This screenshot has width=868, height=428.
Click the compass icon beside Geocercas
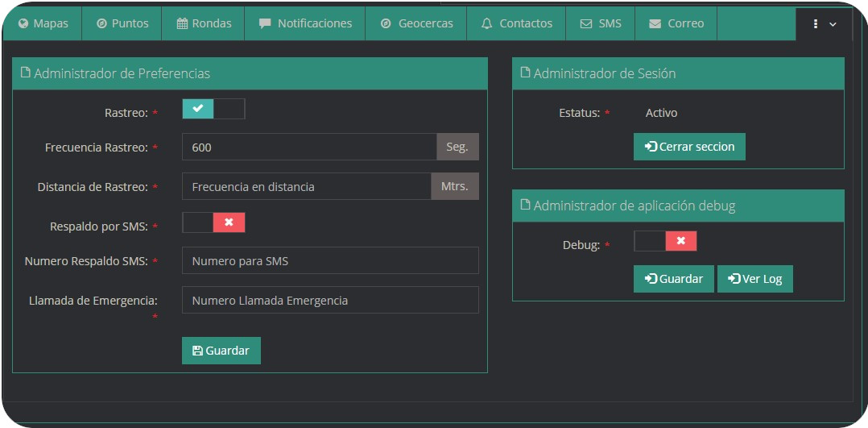(386, 24)
